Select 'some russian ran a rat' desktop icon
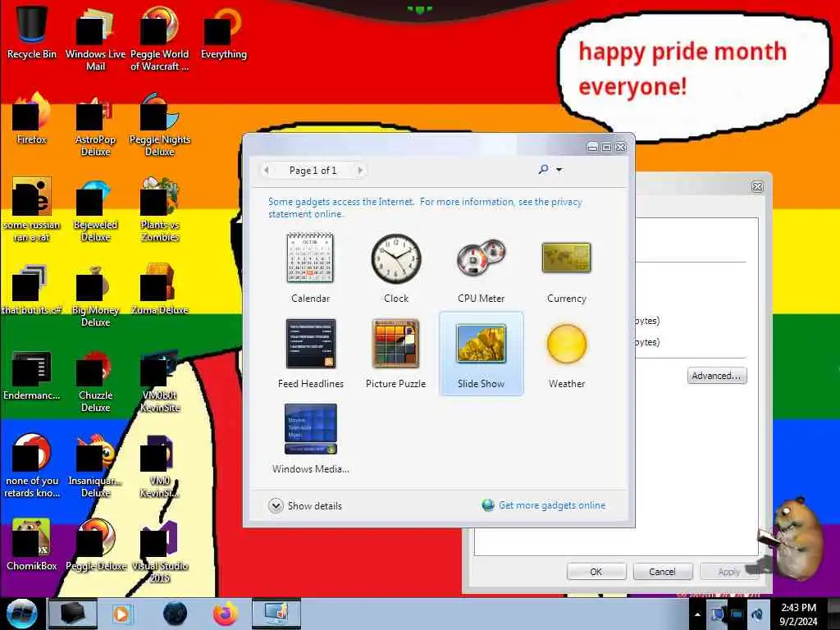 32,209
